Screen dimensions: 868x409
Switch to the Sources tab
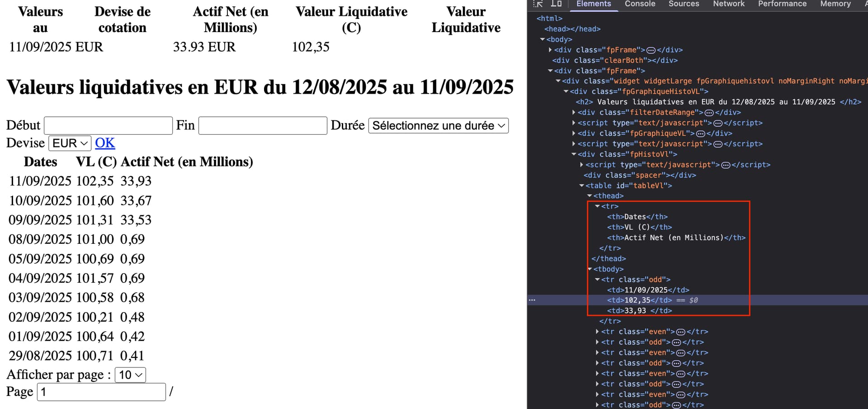pos(684,4)
